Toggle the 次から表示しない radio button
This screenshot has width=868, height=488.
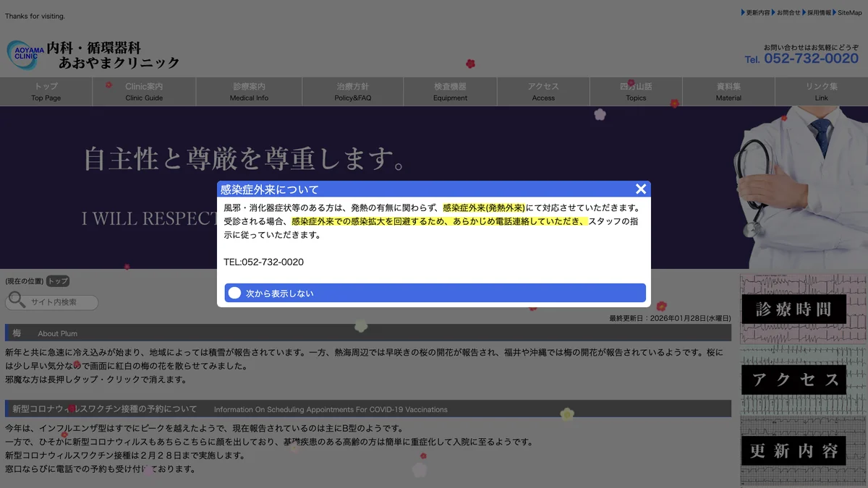click(x=234, y=293)
